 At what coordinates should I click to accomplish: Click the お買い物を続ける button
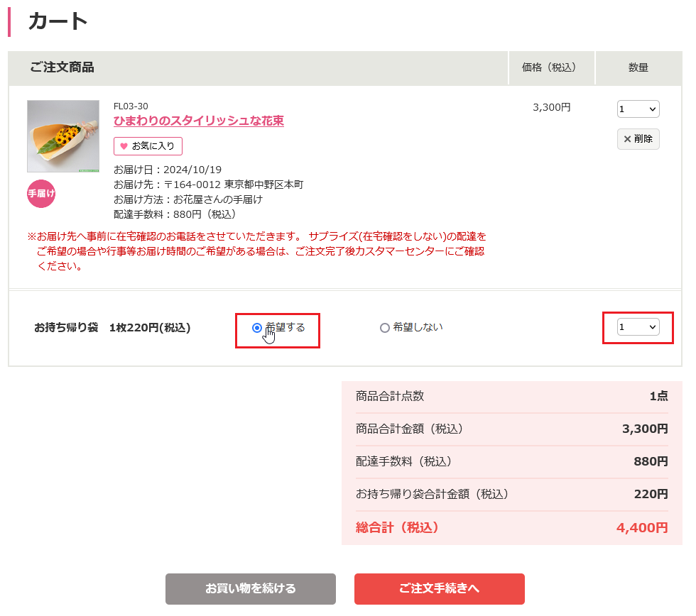[250, 588]
